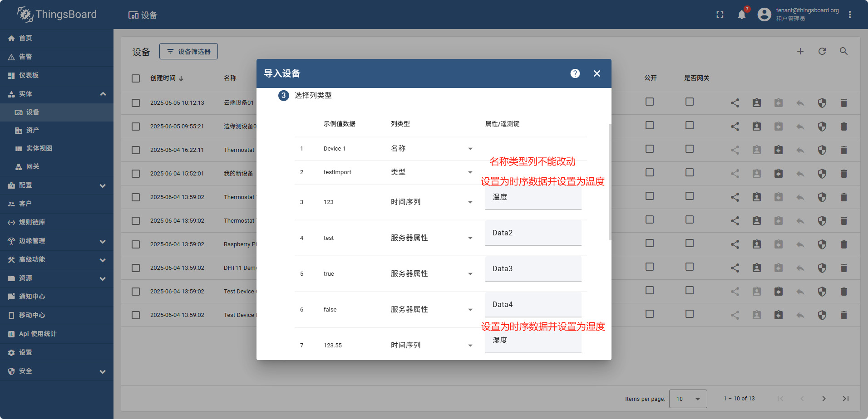This screenshot has height=419, width=868.
Task: Manage credentials for Thermostat 16:22:11 device
Action: (822, 150)
